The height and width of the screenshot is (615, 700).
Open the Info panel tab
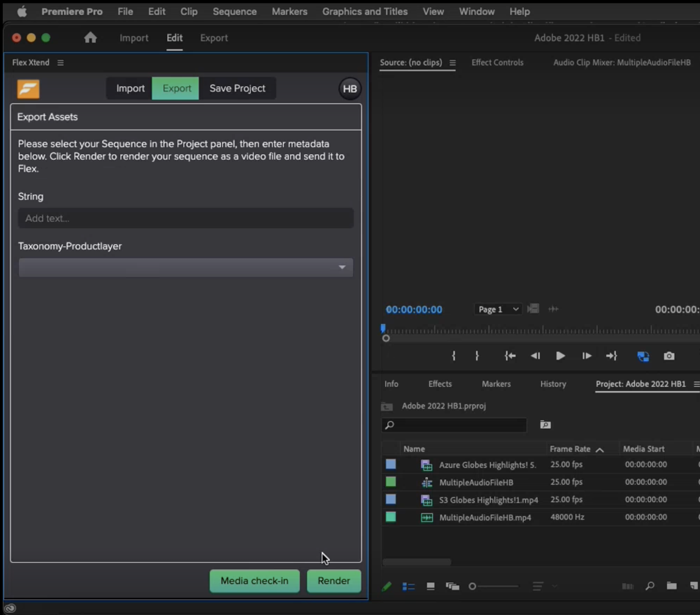click(391, 384)
